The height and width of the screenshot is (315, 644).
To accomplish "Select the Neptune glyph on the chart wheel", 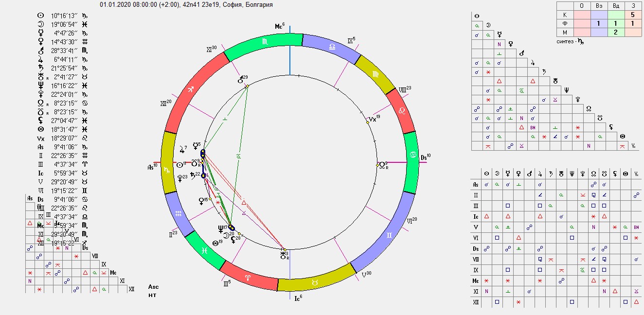I will click(221, 228).
